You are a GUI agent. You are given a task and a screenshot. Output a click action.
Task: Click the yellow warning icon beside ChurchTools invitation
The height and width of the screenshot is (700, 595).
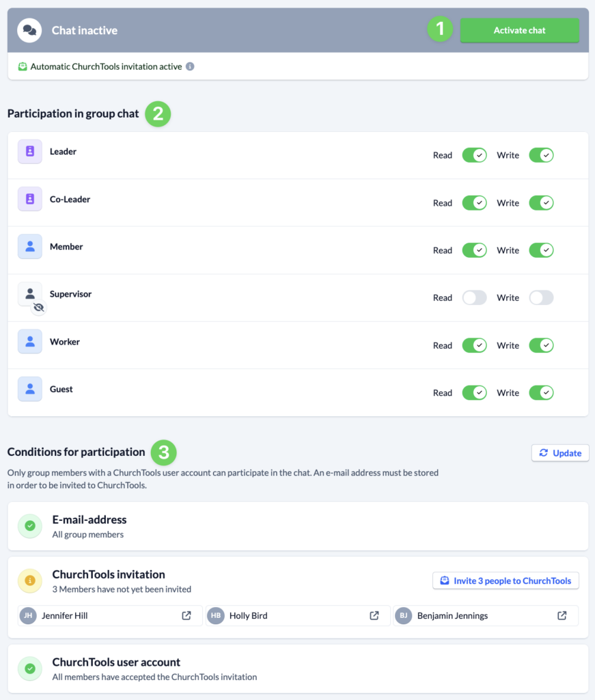29,581
